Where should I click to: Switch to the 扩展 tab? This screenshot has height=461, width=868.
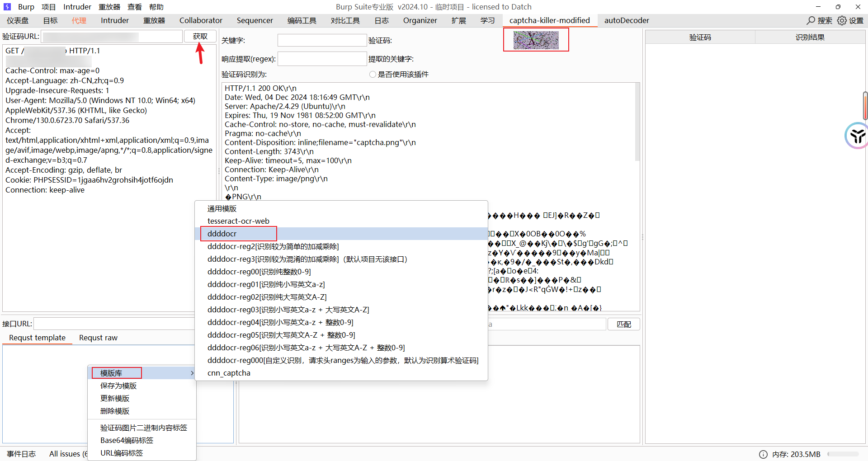coord(459,20)
